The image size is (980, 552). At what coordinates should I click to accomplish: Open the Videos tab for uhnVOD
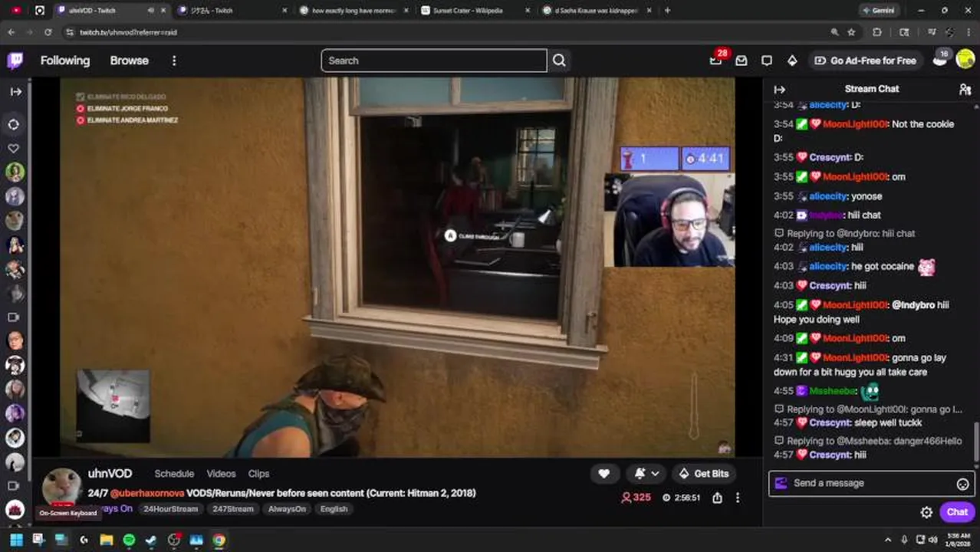221,474
